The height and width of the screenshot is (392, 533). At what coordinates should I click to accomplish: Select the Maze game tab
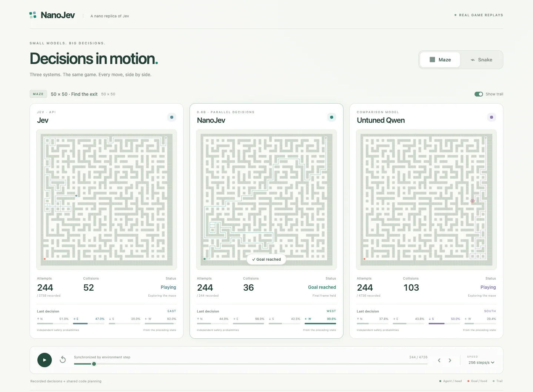pos(440,60)
